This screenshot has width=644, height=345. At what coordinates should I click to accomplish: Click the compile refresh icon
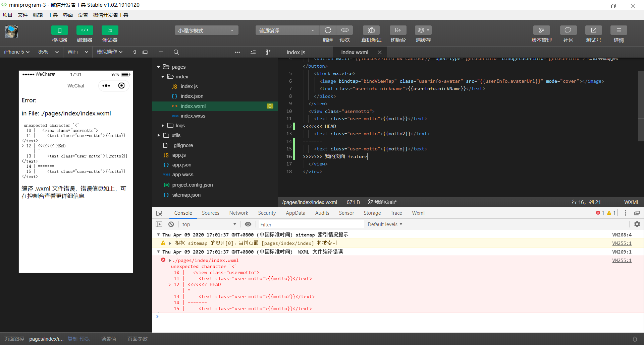click(328, 30)
